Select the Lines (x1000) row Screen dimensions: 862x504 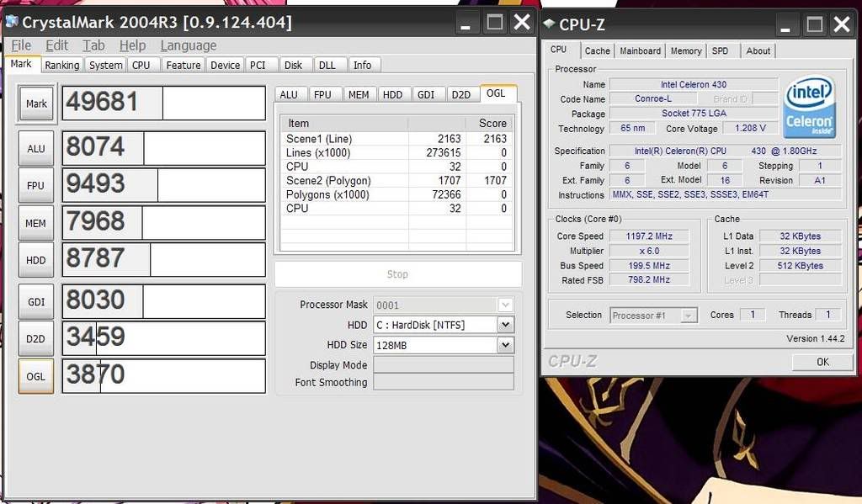click(397, 153)
